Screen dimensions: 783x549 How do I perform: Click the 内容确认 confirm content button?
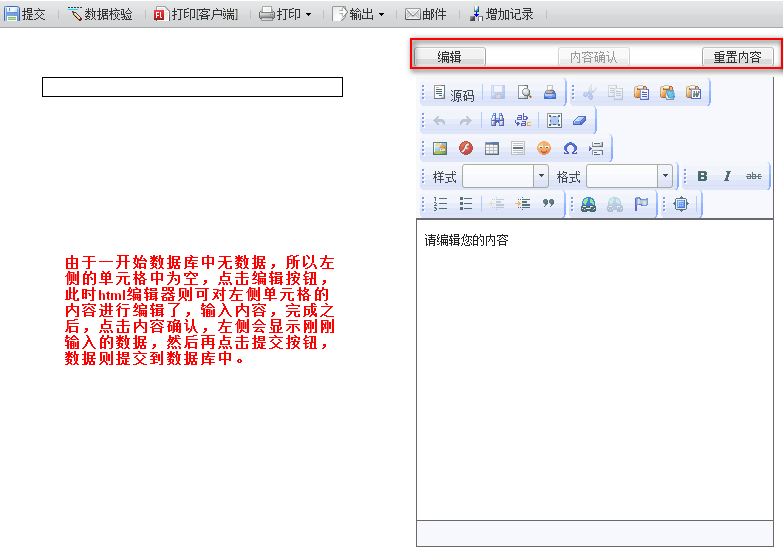(593, 57)
